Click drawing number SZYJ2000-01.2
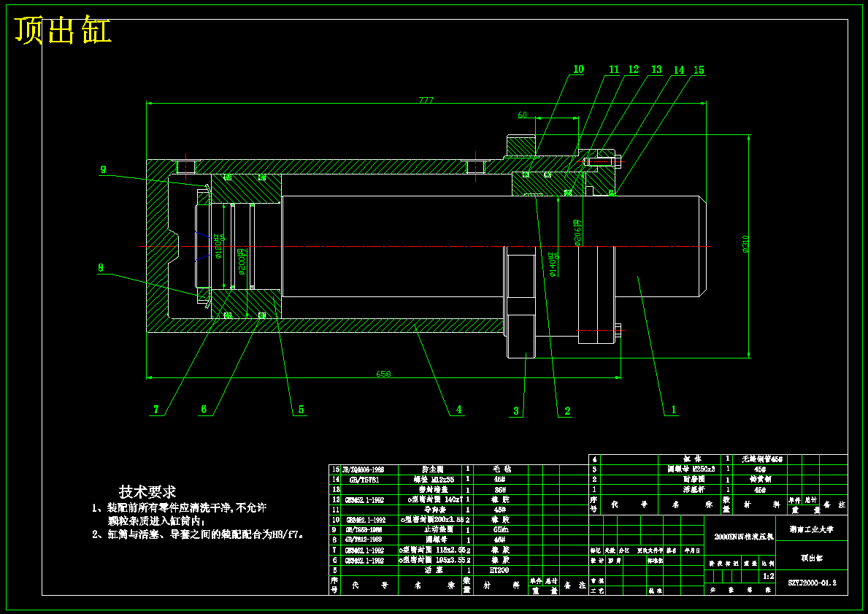The height and width of the screenshot is (614, 868). click(x=812, y=583)
